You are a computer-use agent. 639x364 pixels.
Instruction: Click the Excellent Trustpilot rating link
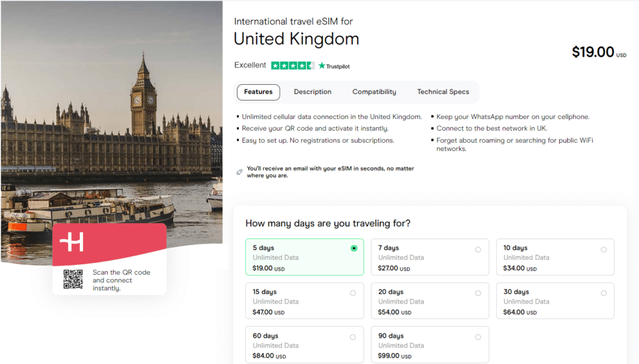(250, 65)
